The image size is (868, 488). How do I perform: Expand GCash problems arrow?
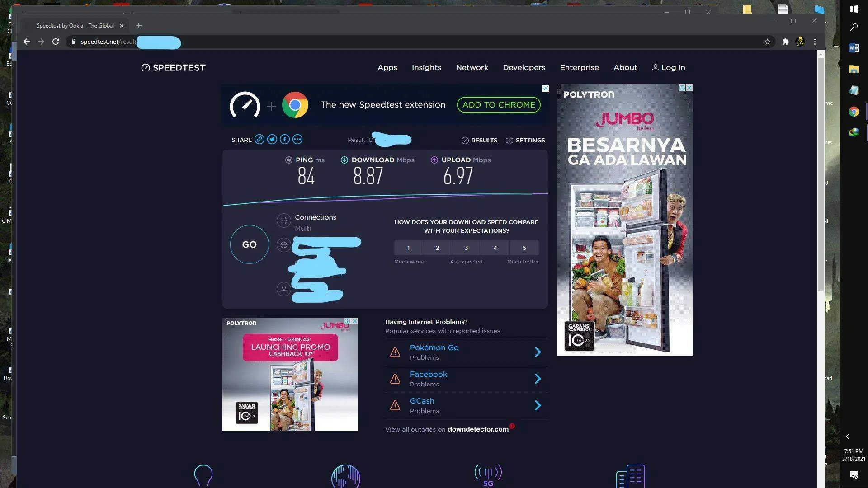(x=538, y=405)
